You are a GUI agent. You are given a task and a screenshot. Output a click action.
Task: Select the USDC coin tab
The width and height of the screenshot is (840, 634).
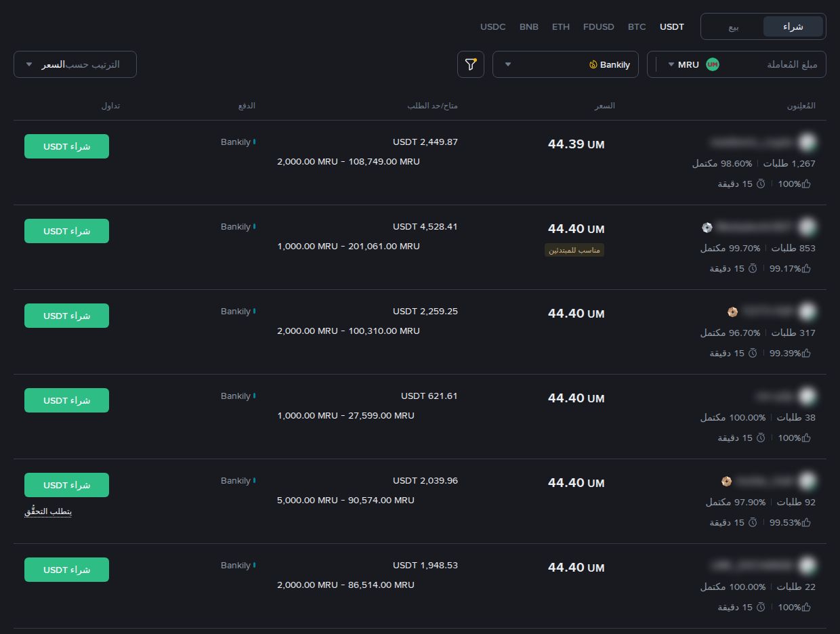[x=493, y=26]
